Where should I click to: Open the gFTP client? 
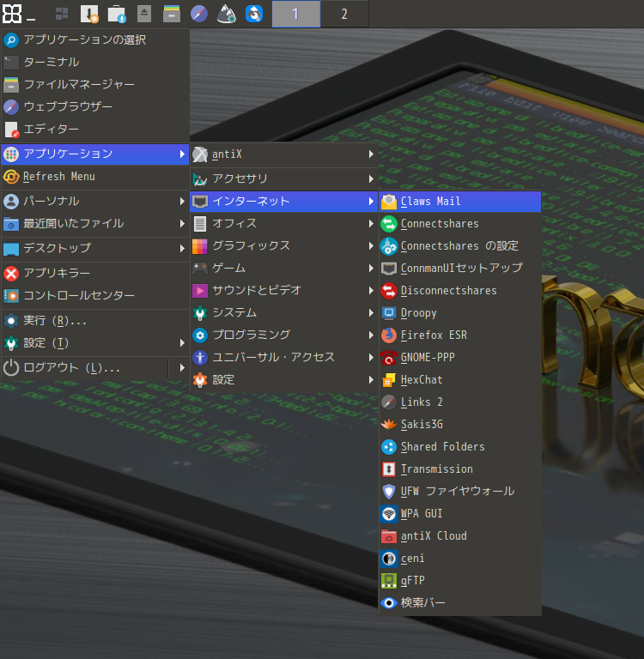point(413,580)
